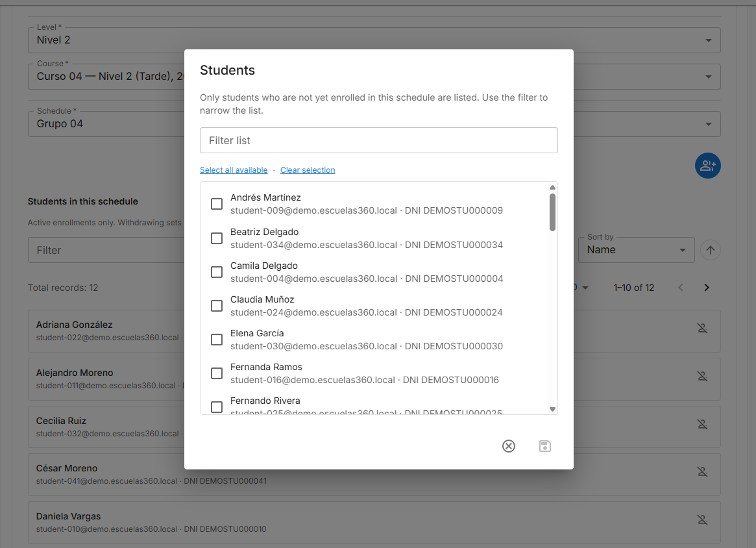
Task: Withdraw César Moreno using the unenroll icon
Action: pyautogui.click(x=702, y=472)
